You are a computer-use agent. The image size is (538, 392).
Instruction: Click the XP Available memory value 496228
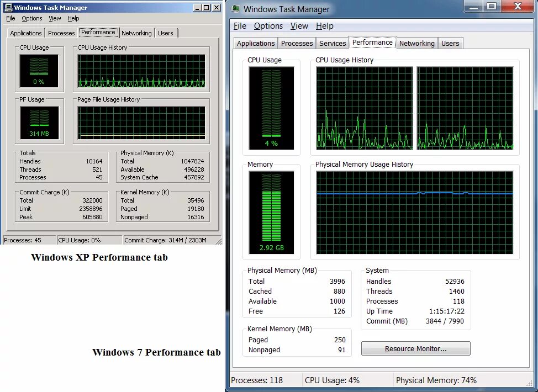pos(194,169)
